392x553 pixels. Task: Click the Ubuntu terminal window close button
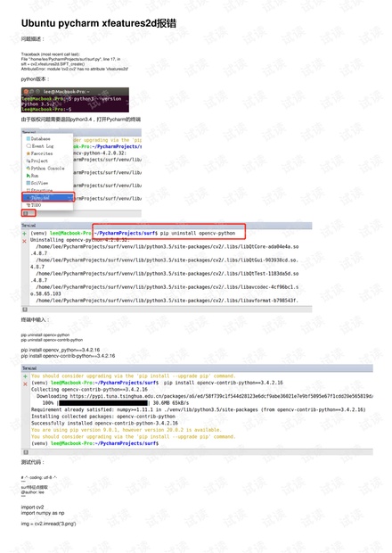[x=26, y=91]
